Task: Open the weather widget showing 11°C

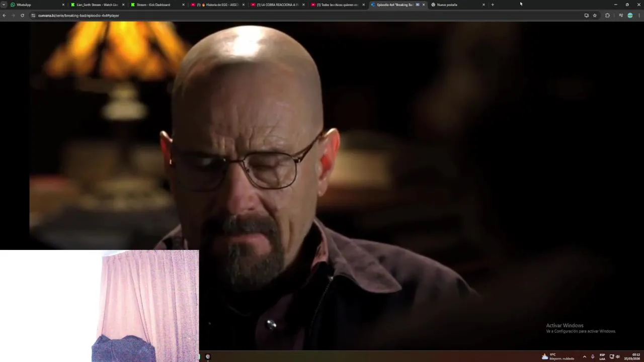Action: pos(557,356)
